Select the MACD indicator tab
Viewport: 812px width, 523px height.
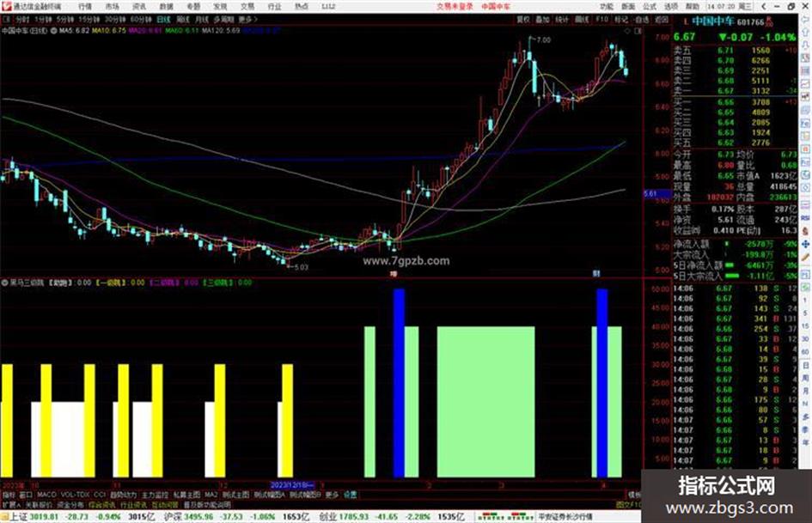click(46, 495)
